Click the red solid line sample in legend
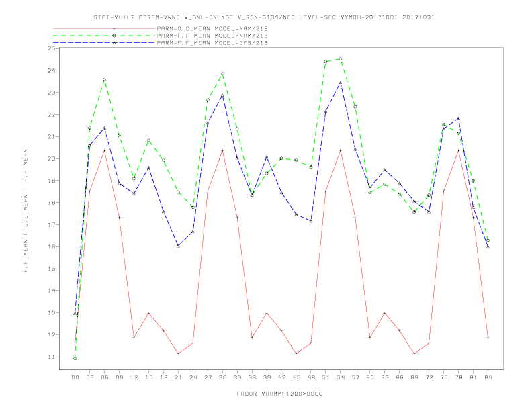The height and width of the screenshot is (411, 532). (104, 28)
